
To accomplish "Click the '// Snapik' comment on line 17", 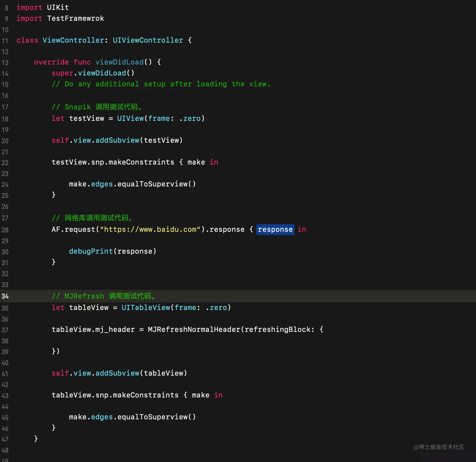I will [97, 107].
